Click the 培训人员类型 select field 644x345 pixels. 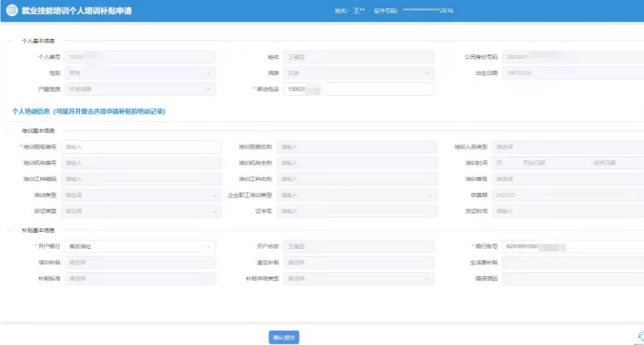tap(568, 147)
